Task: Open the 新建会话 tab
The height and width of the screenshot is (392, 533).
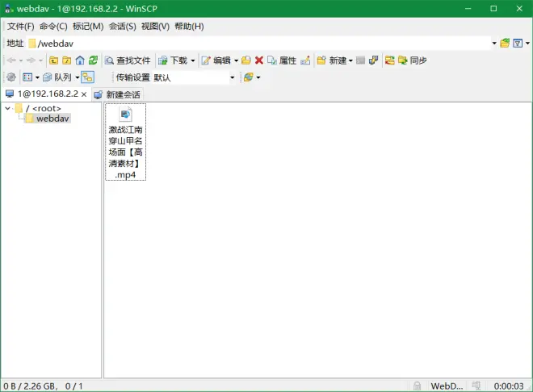Action: tap(117, 94)
